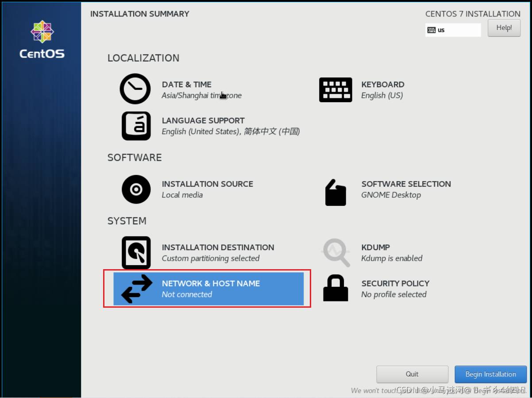
Task: Click the 'Custom partitioning selected' status text
Action: [x=211, y=259]
